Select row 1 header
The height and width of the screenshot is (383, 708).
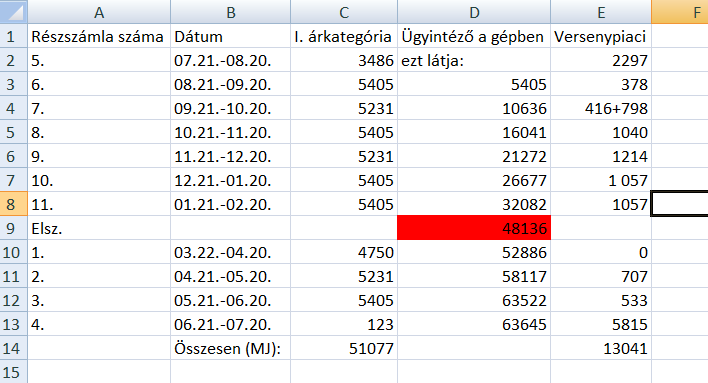click(x=14, y=36)
